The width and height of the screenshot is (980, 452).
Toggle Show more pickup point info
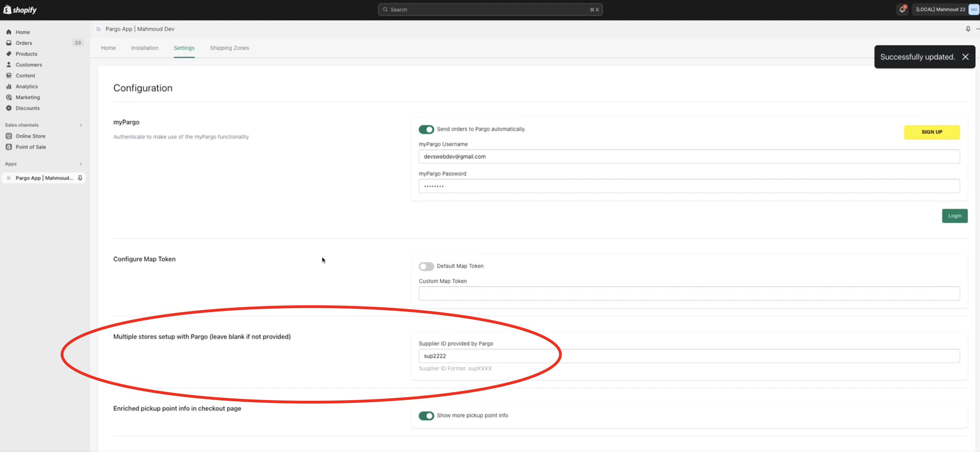point(426,416)
